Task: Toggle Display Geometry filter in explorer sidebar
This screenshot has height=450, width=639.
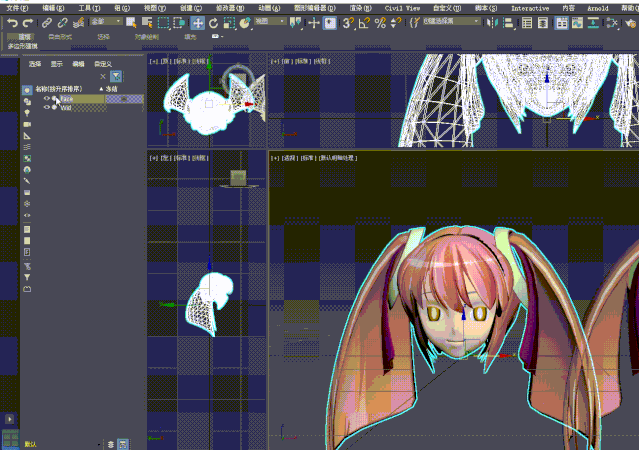Action: coord(27,90)
